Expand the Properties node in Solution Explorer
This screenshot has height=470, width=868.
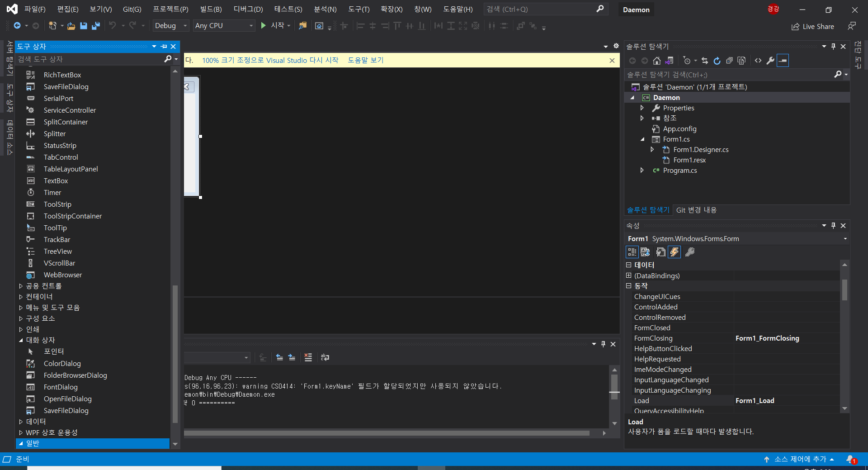[642, 108]
